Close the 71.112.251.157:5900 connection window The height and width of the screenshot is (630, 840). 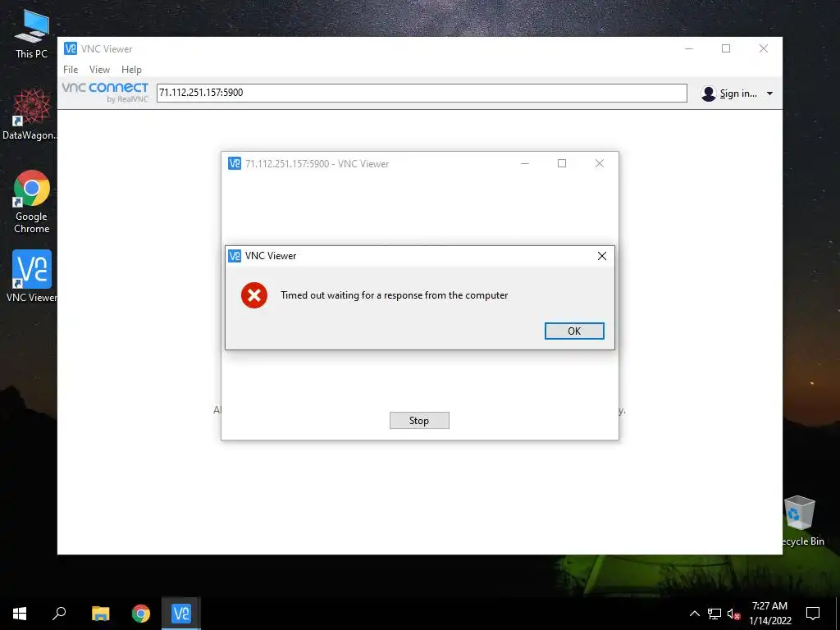(600, 163)
